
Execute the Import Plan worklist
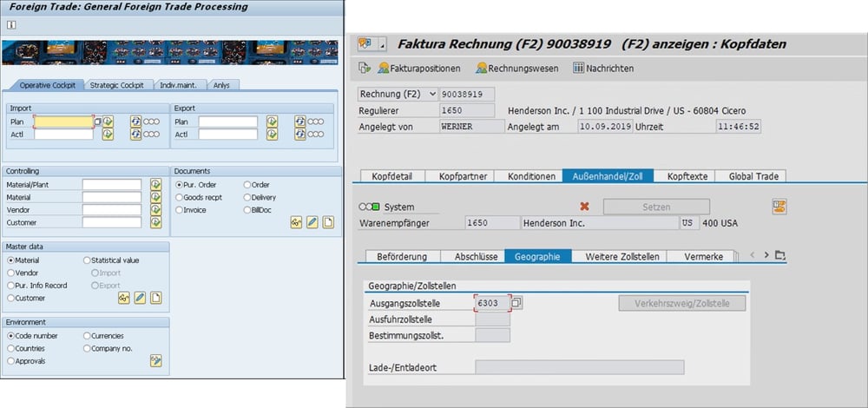point(108,122)
